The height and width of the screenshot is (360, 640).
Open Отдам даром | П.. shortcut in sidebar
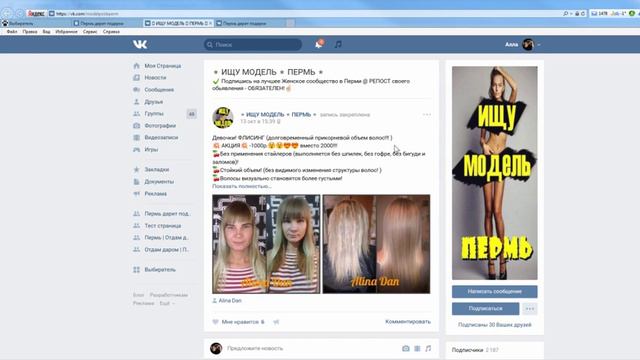click(167, 249)
